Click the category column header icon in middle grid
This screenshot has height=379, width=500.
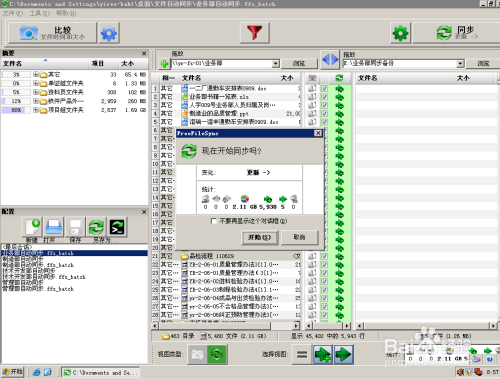312,78
